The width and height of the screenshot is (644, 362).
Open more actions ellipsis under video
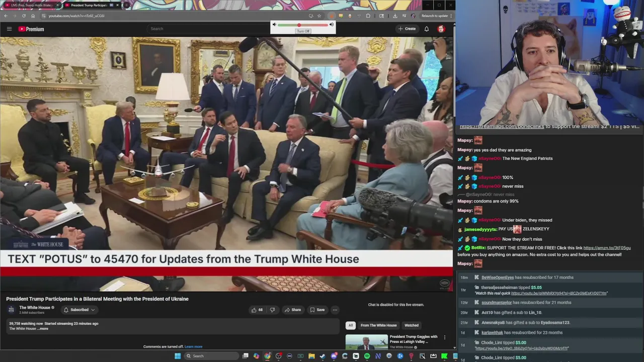coord(335,310)
